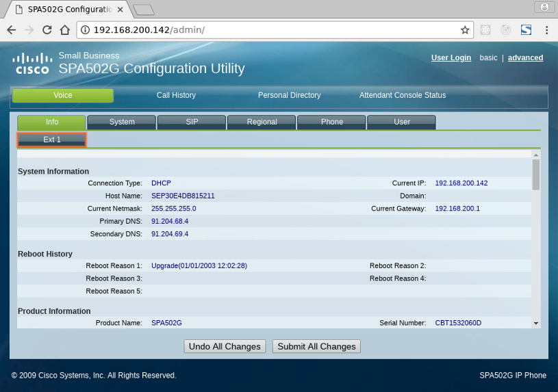Switch to advanced view link
This screenshot has height=392, width=558.
525,57
